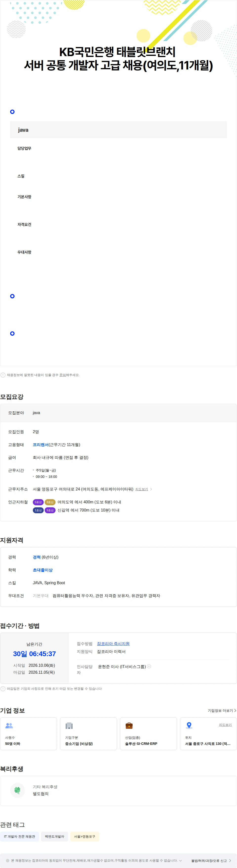The image size is (237, 868).
Task: Click the arrow after 불법/허위/과장/오류 신고
Action: [x=230, y=861]
